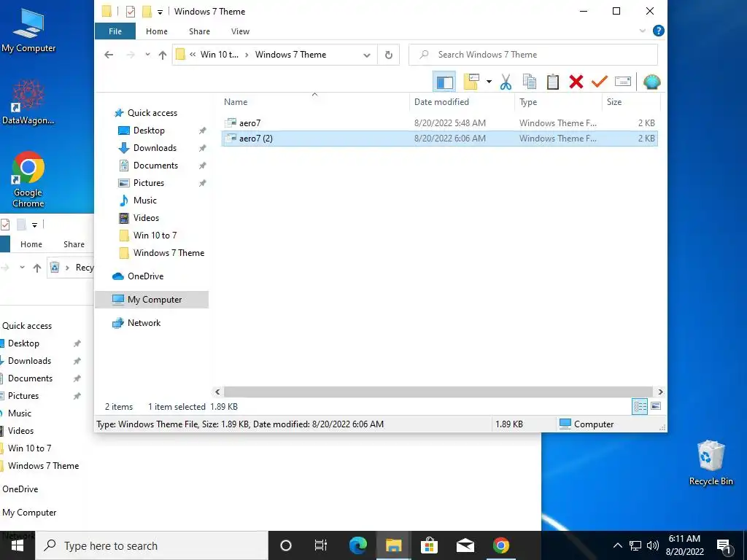Click horizontal scrollbar left arrow
747x560 pixels.
tap(217, 392)
